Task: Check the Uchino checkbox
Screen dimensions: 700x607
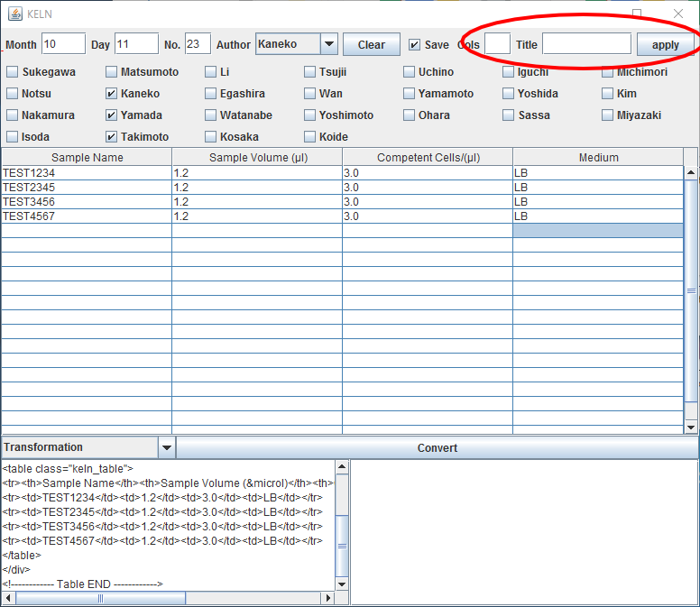Action: (x=409, y=72)
